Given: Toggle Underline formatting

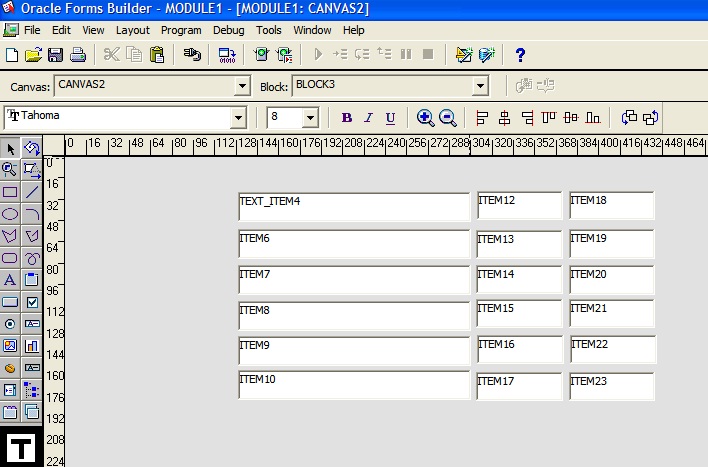Looking at the screenshot, I should click(x=390, y=118).
